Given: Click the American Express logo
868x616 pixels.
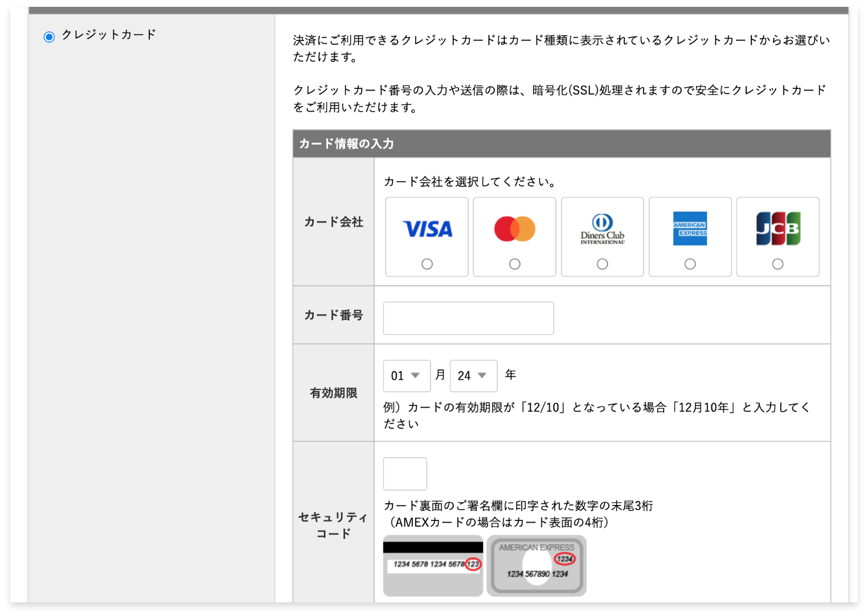Looking at the screenshot, I should pyautogui.click(x=690, y=229).
